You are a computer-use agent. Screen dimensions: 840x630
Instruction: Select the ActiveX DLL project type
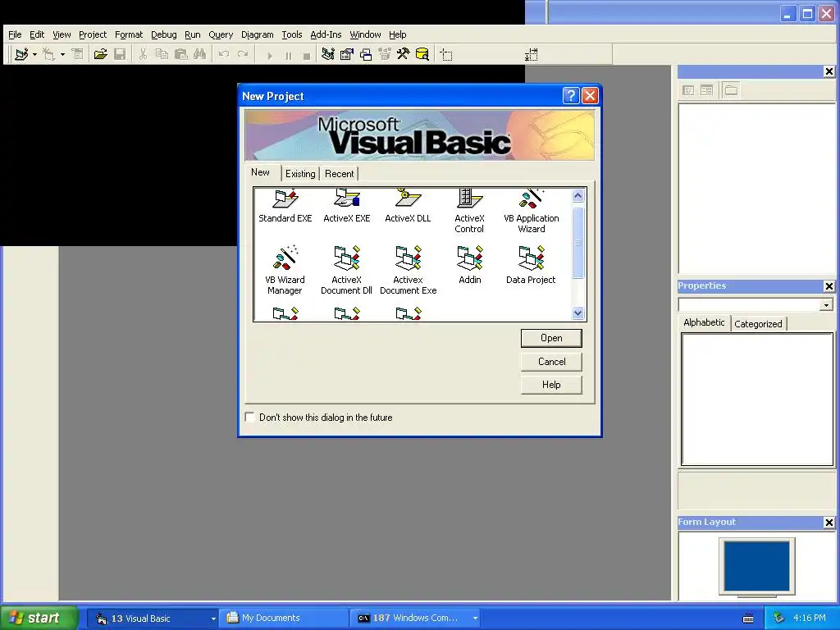coord(408,207)
